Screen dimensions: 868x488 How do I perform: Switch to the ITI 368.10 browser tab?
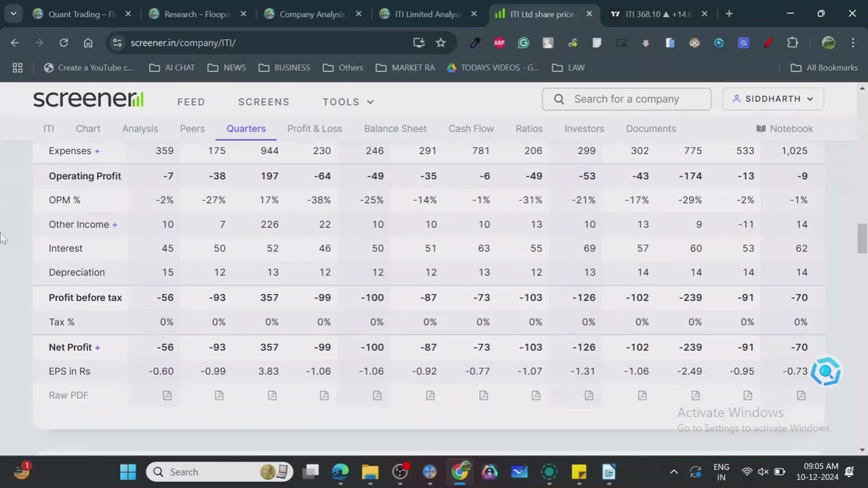(658, 14)
